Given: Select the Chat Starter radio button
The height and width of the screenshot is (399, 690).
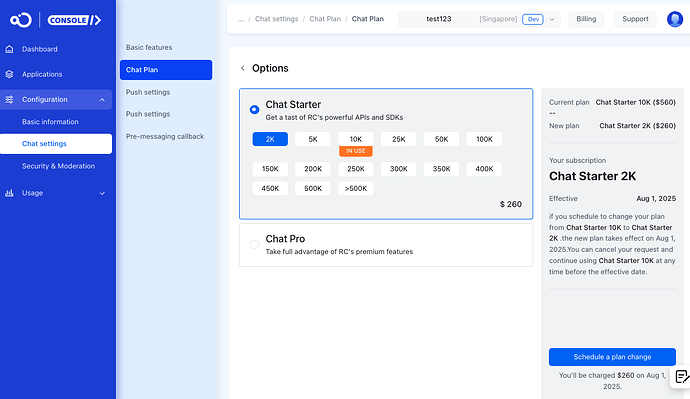Looking at the screenshot, I should (254, 110).
